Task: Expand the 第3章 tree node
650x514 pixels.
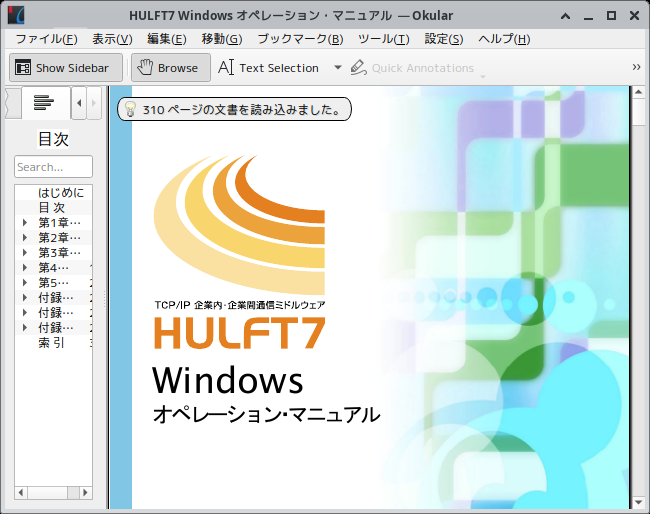Action: coord(25,252)
